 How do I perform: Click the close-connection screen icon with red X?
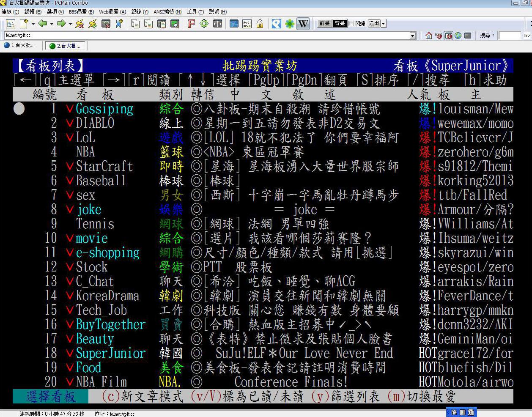tap(106, 24)
